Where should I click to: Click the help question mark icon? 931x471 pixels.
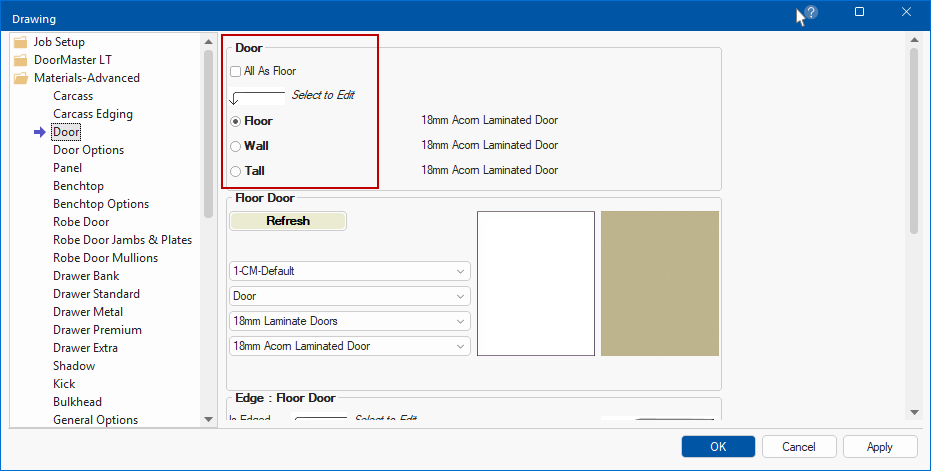(x=811, y=12)
